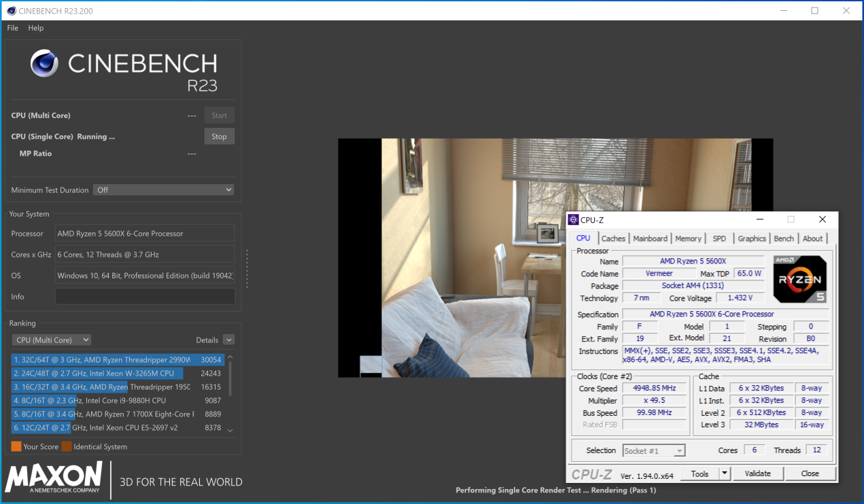The width and height of the screenshot is (864, 504).
Task: Click the Core Speed value 4948.85 MHz
Action: pyautogui.click(x=654, y=389)
